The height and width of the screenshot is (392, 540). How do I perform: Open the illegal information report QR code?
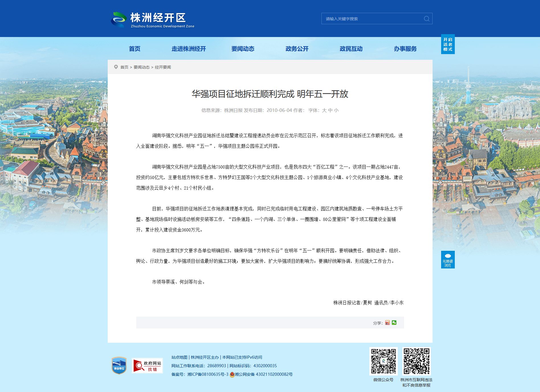click(416, 361)
